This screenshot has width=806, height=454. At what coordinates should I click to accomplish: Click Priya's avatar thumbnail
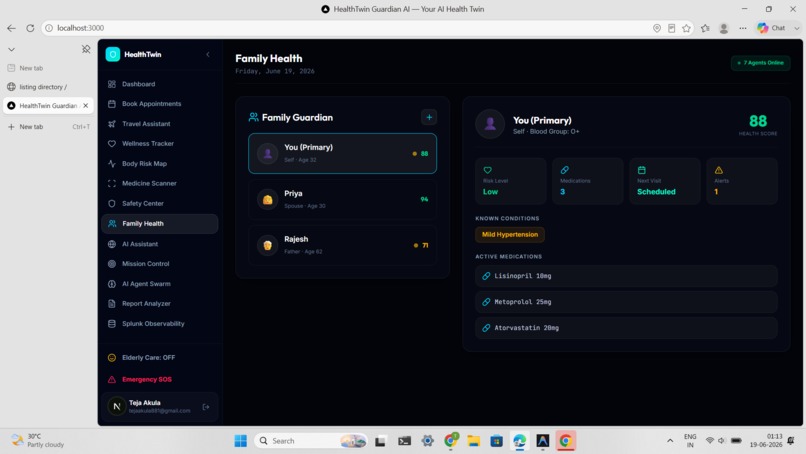pos(267,199)
